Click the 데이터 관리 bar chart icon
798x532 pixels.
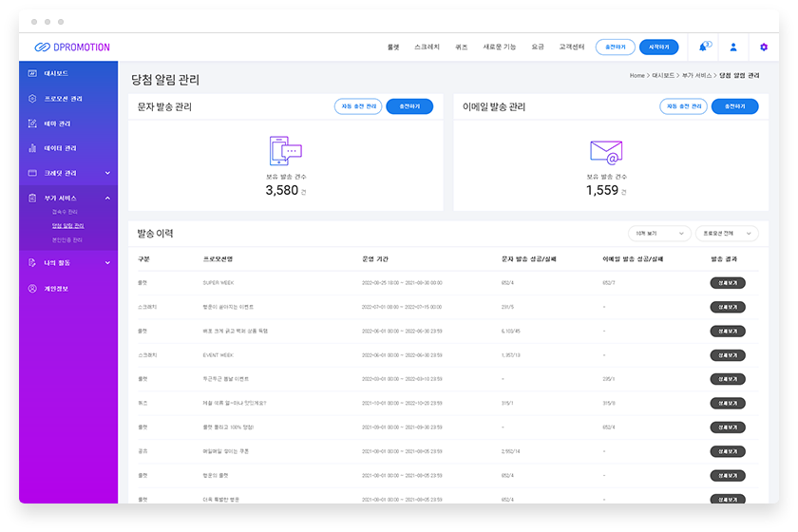click(x=32, y=148)
